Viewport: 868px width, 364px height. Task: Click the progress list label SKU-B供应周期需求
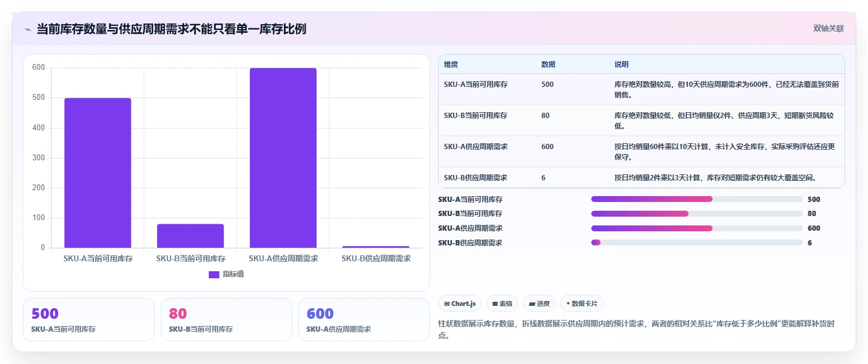470,243
